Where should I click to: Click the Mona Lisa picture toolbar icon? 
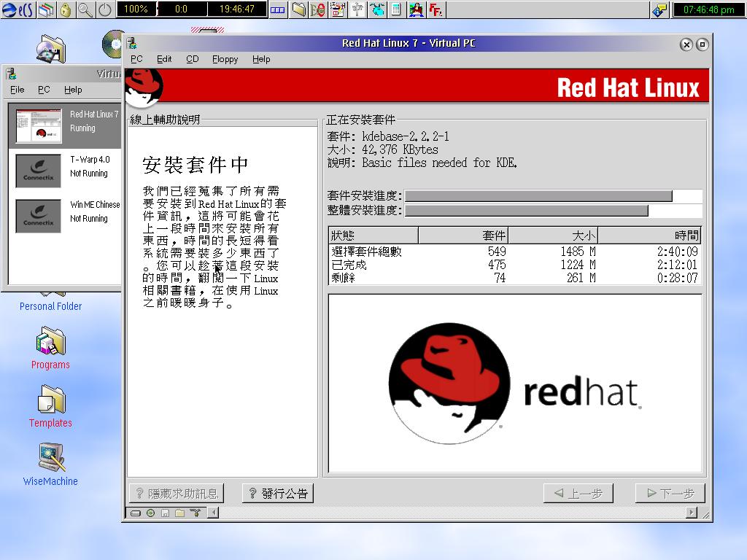coord(416,9)
